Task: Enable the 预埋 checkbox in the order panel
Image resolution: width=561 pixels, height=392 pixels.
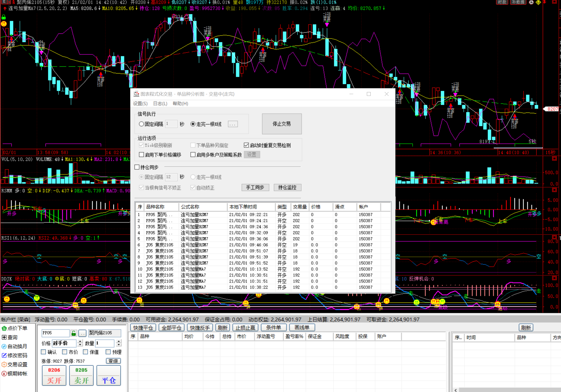Action: tap(108, 352)
